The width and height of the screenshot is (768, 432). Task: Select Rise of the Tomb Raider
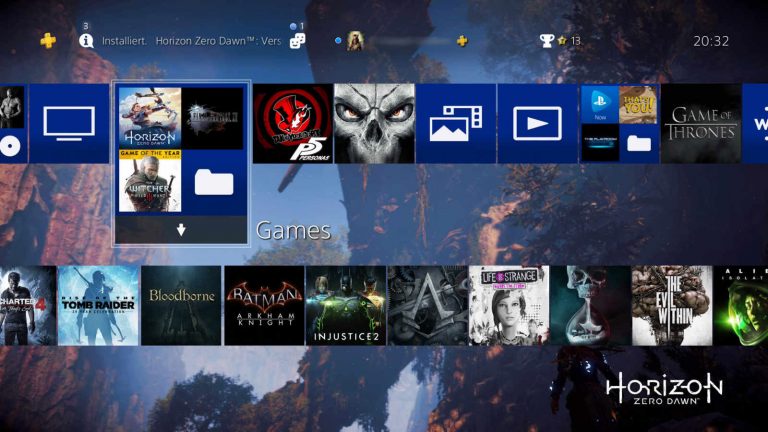[98, 305]
